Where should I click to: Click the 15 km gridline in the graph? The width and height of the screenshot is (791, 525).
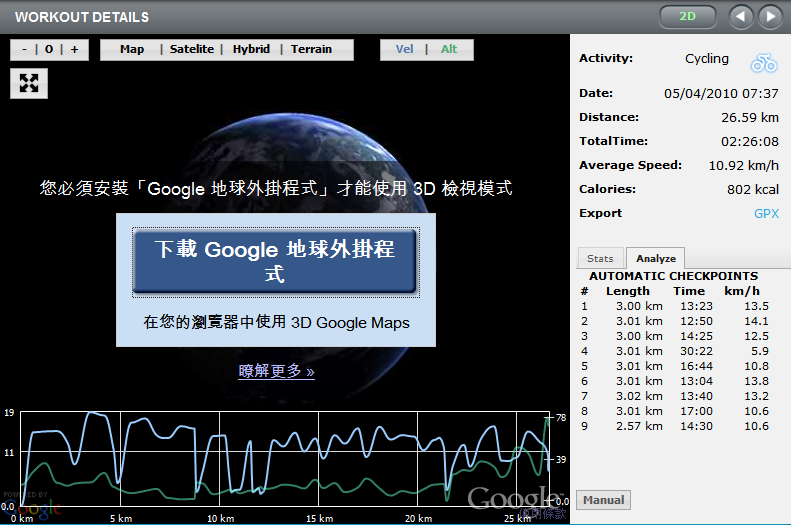[318, 459]
